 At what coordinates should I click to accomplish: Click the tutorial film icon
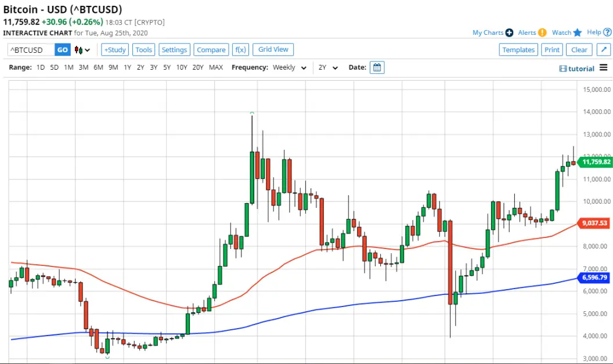tap(562, 69)
